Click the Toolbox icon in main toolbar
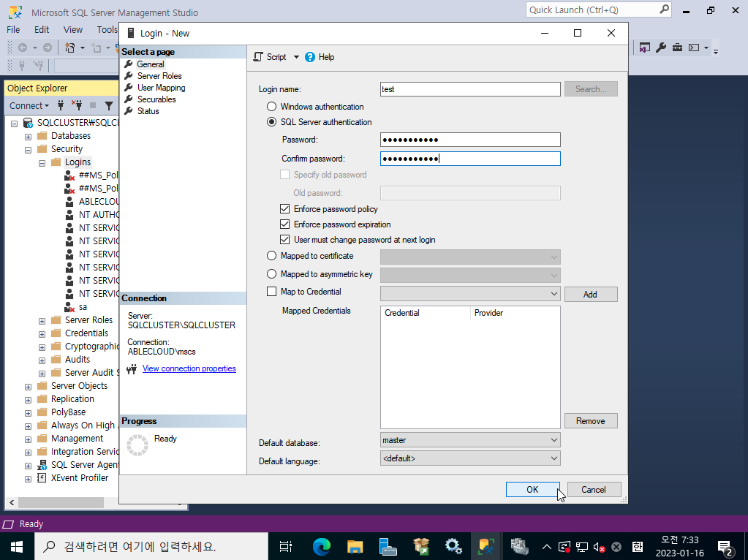Viewport: 748px width, 560px height. pyautogui.click(x=677, y=48)
